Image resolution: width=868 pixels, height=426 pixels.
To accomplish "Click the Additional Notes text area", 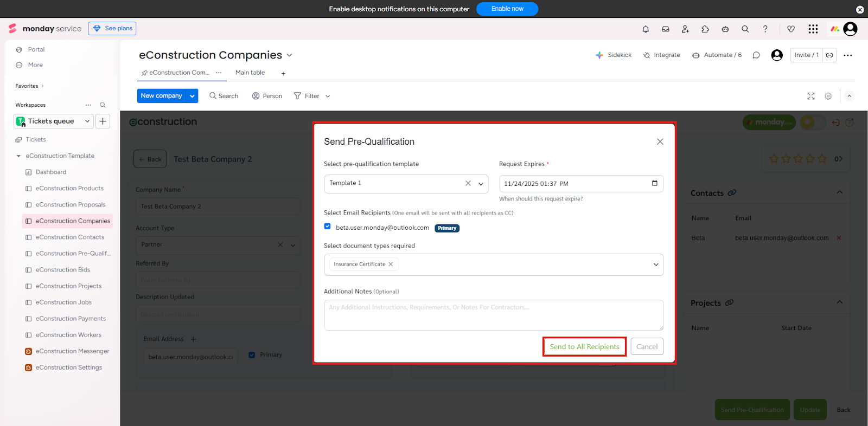I will tap(493, 315).
